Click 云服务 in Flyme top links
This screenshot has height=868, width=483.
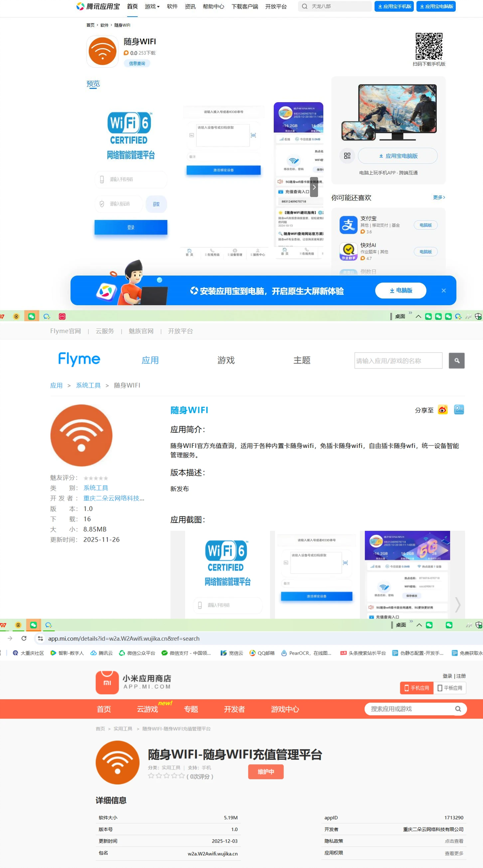105,331
